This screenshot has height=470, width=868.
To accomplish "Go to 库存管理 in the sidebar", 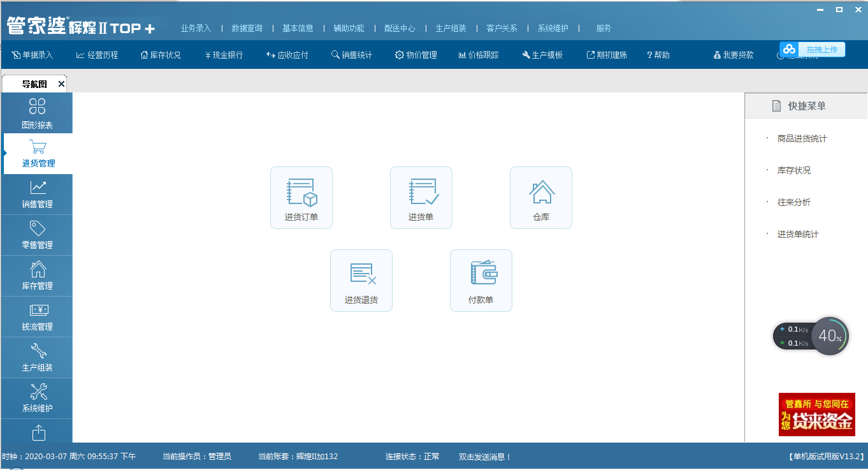I will (x=37, y=276).
